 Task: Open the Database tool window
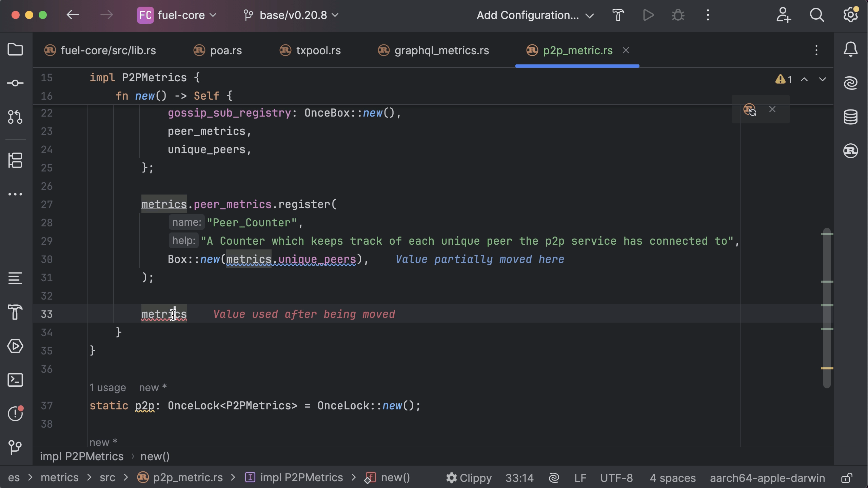850,117
